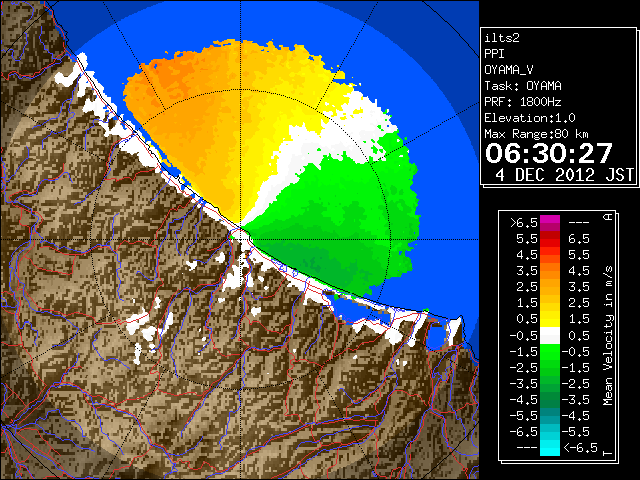Pick the bright green swatch in legend
The width and height of the screenshot is (640, 480).
click(x=550, y=351)
